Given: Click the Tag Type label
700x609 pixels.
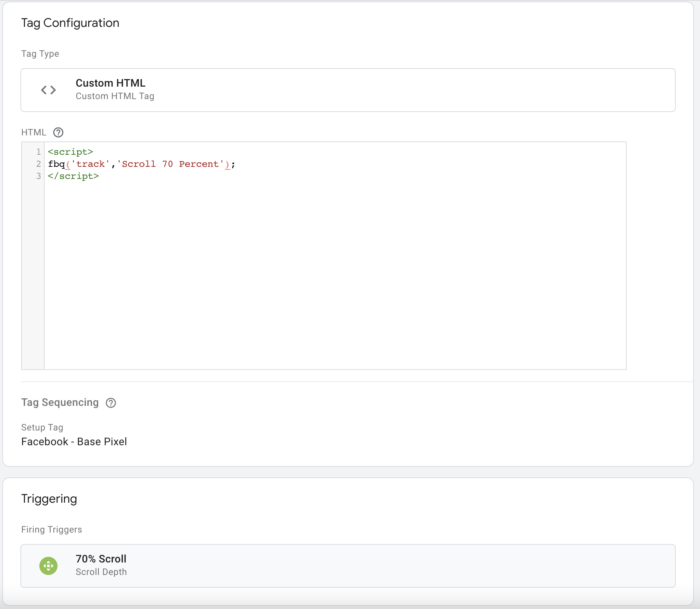Looking at the screenshot, I should point(40,54).
